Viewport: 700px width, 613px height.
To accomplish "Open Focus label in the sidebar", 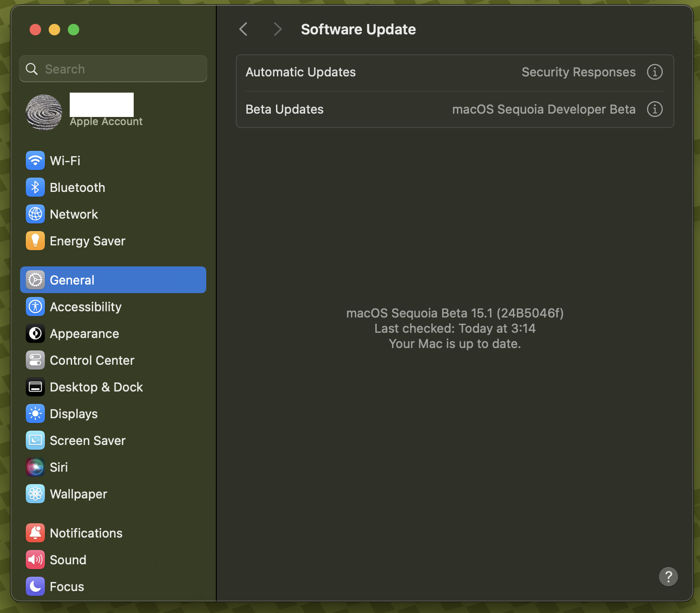I will click(x=67, y=587).
